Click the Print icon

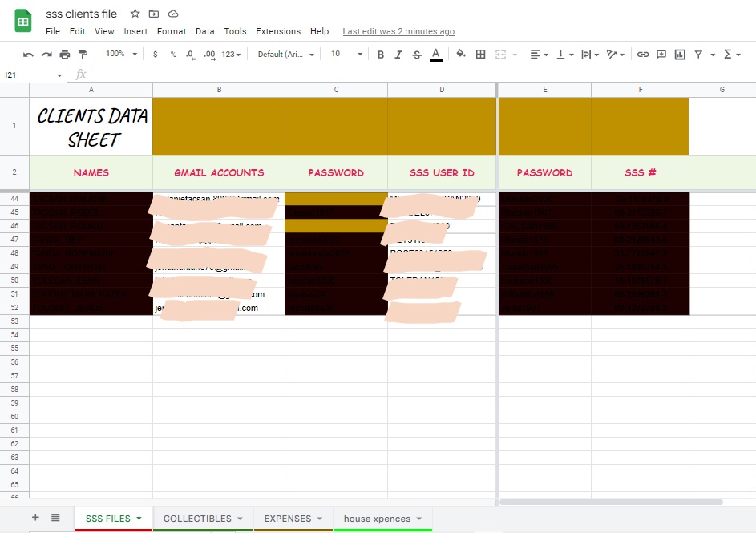[65, 55]
